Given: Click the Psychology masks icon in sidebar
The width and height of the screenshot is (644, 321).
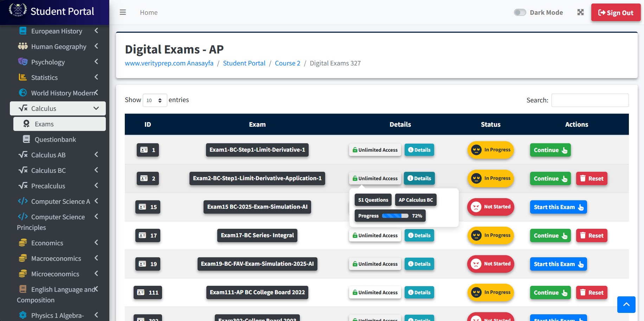Looking at the screenshot, I should click(x=23, y=62).
